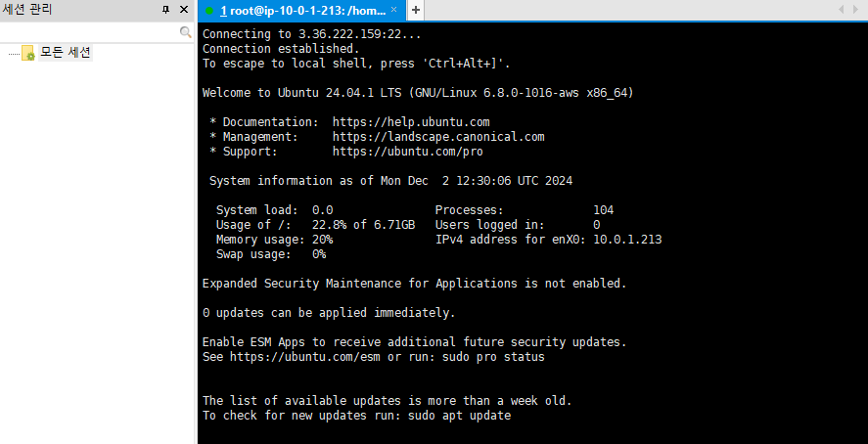Click the 'Swap usage: 0%' text
Viewport: 868px width, 444px height.
tap(271, 254)
